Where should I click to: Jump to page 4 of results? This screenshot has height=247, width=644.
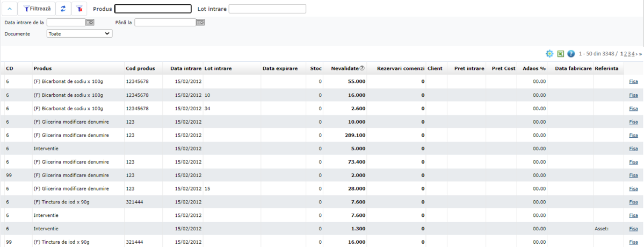coord(633,54)
